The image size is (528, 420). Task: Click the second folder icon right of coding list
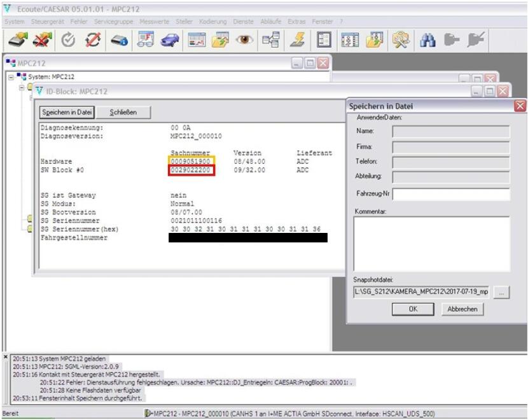375,40
